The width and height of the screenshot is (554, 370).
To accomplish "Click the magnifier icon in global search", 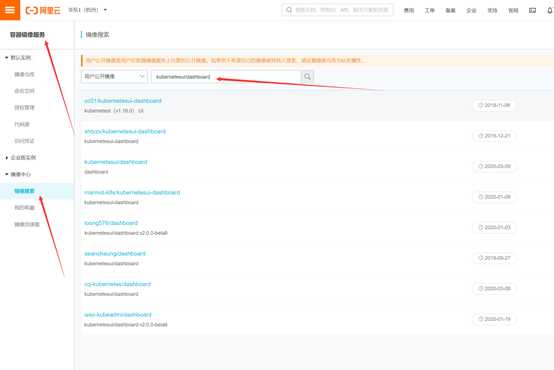I will tap(289, 10).
